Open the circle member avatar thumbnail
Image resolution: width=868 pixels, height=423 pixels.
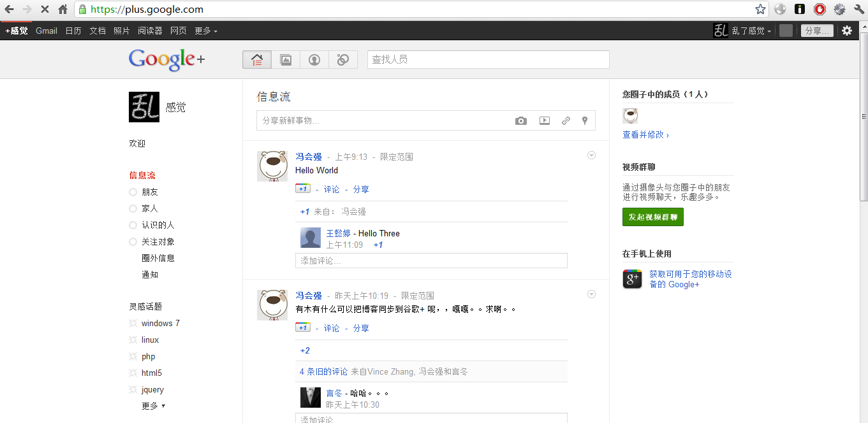coord(630,115)
